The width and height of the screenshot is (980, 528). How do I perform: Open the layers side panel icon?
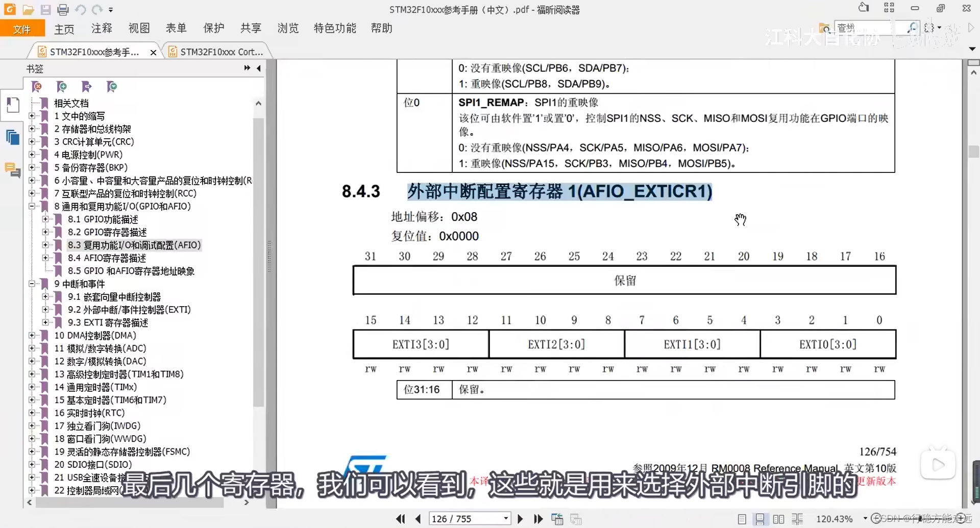pos(13,137)
